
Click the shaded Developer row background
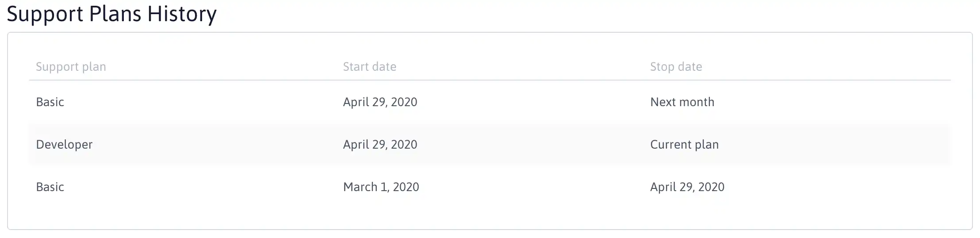(x=490, y=145)
